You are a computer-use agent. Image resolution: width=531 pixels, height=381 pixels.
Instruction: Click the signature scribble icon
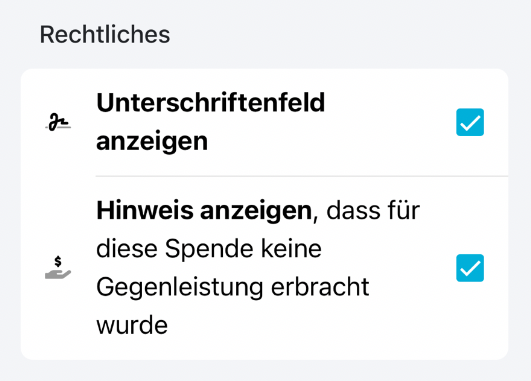(x=58, y=123)
